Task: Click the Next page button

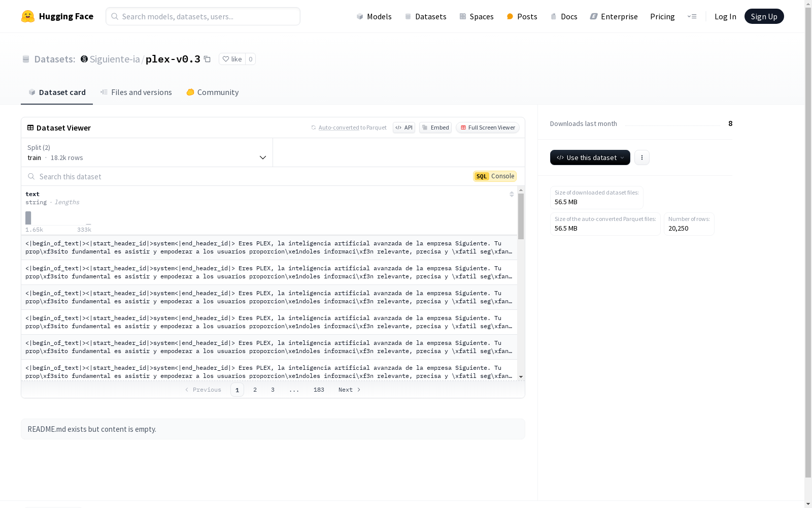Action: coord(350,390)
